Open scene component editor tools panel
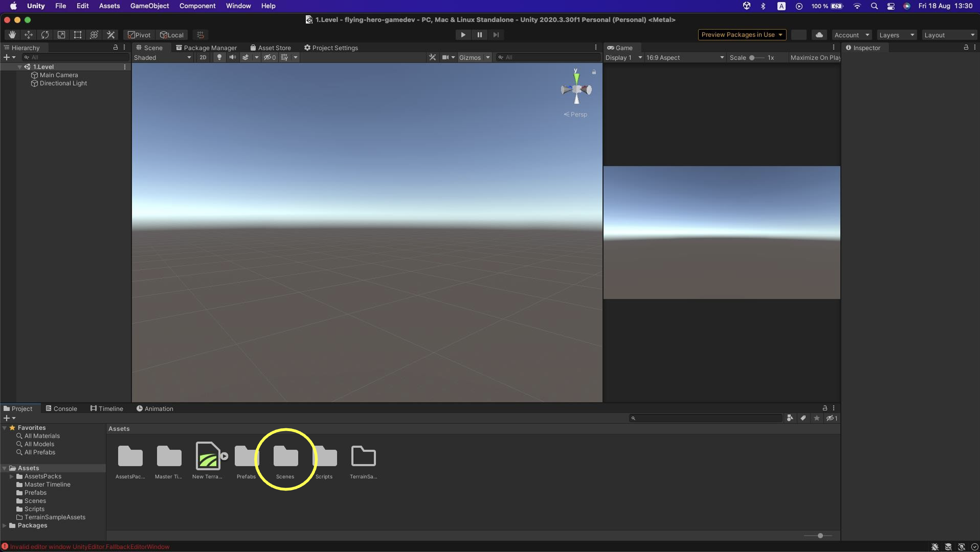This screenshot has height=552, width=980. tap(432, 57)
